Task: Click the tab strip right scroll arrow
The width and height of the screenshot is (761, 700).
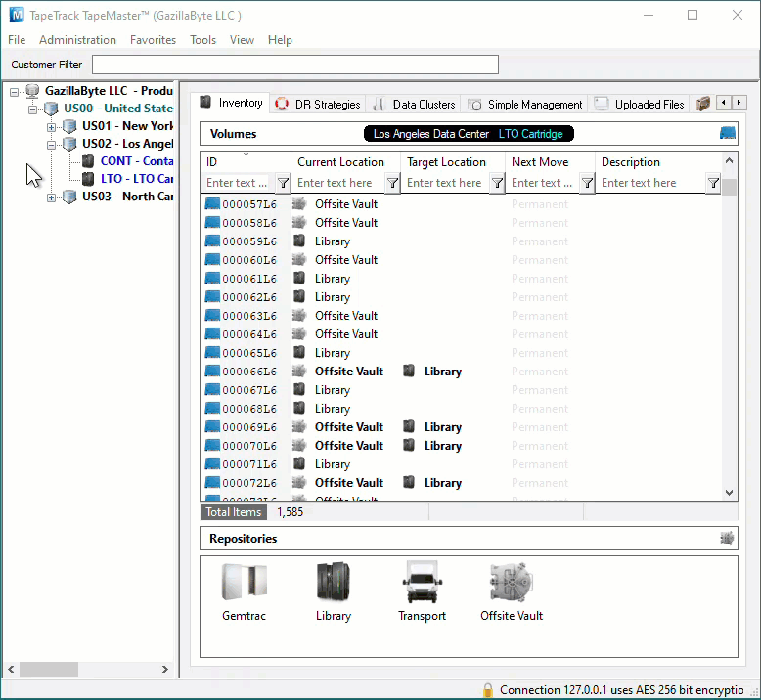Action: click(739, 103)
